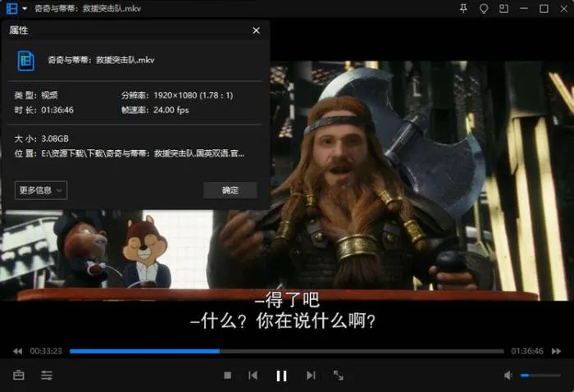Open the skin icon in title bar
Image resolution: width=574 pixels, height=392 pixels.
point(484,8)
